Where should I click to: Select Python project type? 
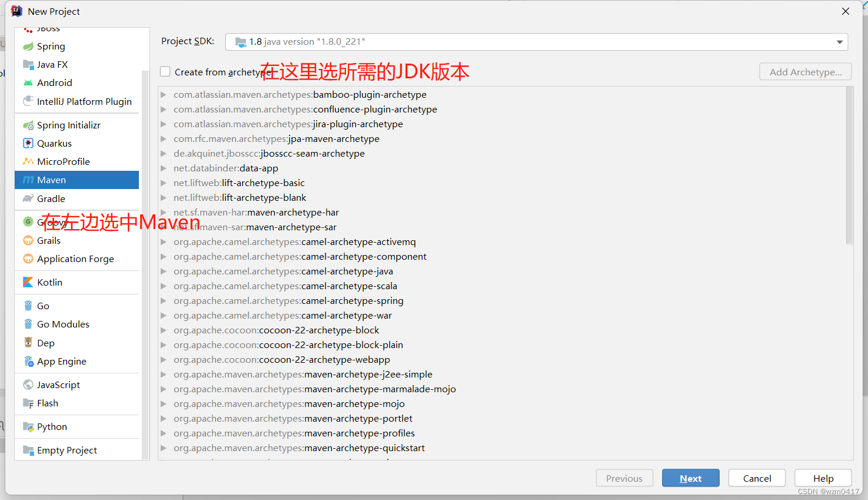(77, 426)
